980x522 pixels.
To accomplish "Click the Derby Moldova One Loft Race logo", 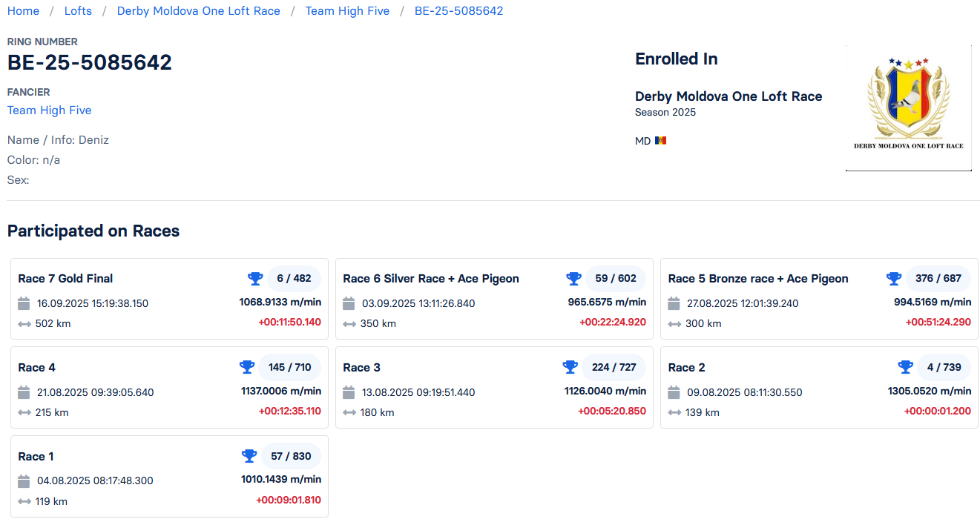I will pyautogui.click(x=908, y=108).
